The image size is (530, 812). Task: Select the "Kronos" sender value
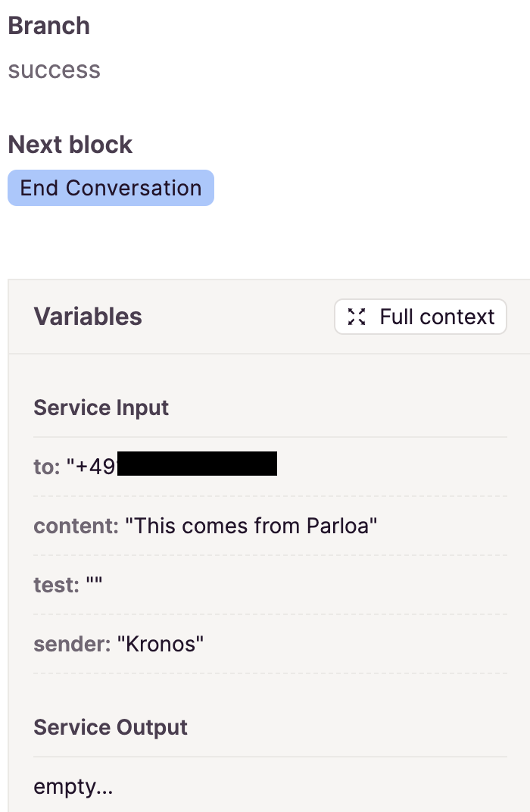point(160,644)
